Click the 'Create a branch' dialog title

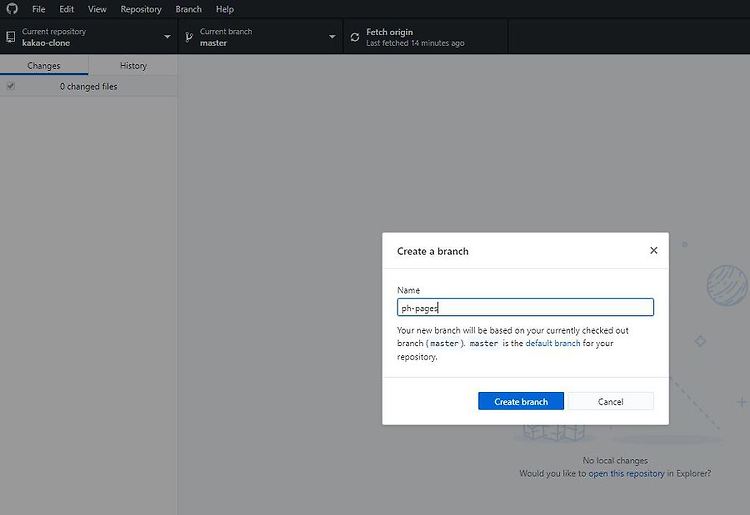[433, 252]
